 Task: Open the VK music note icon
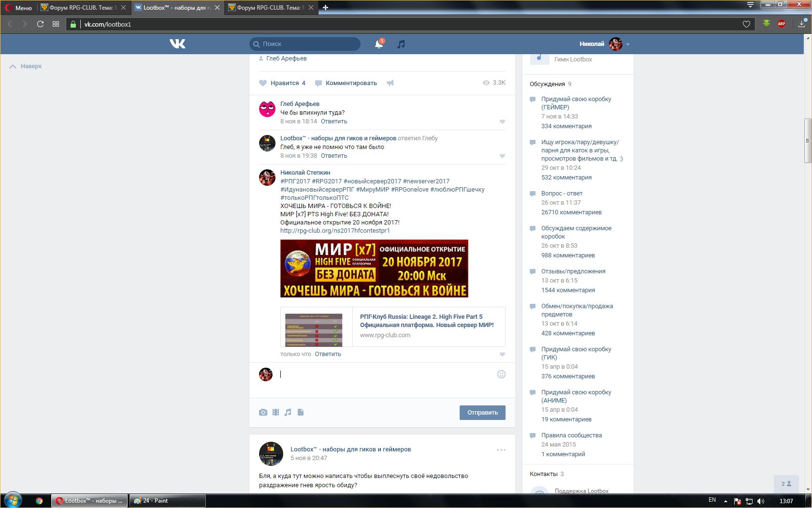[401, 44]
